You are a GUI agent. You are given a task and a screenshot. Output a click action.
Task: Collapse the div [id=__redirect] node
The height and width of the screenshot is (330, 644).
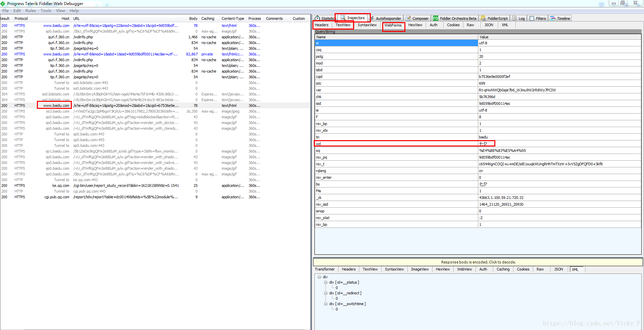pos(326,293)
